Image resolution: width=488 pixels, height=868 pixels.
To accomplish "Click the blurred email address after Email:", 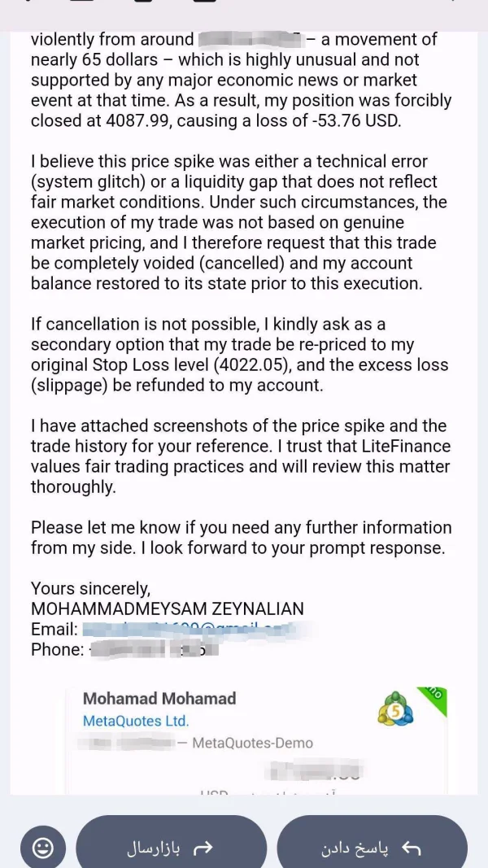I will (x=198, y=630).
